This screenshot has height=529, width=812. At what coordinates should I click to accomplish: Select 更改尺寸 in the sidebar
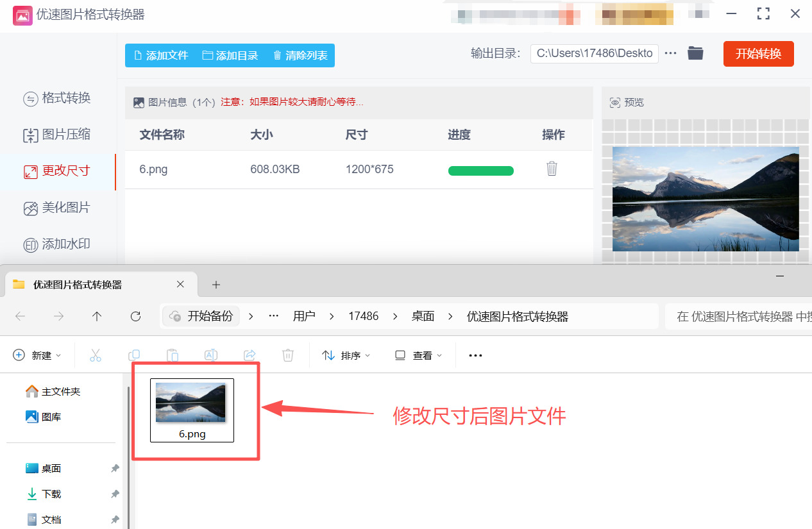coord(58,171)
